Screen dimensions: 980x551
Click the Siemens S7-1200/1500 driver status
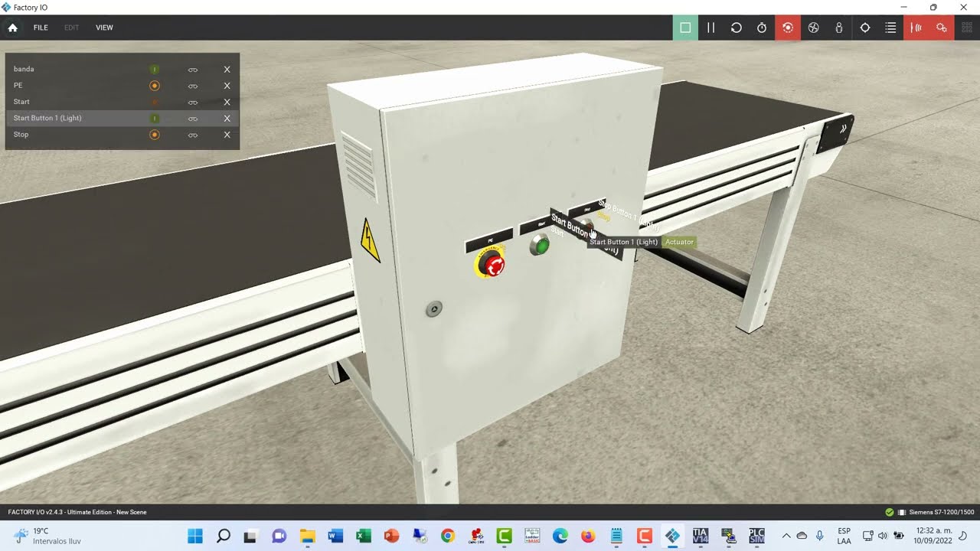(941, 512)
